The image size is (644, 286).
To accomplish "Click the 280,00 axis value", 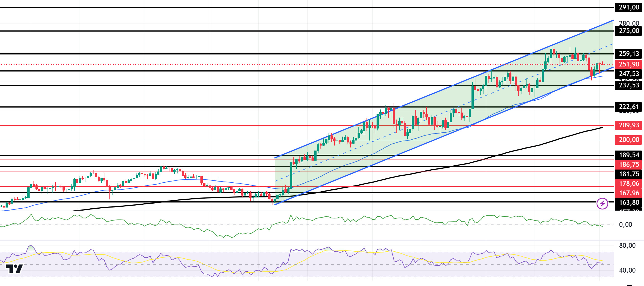I will tap(629, 23).
